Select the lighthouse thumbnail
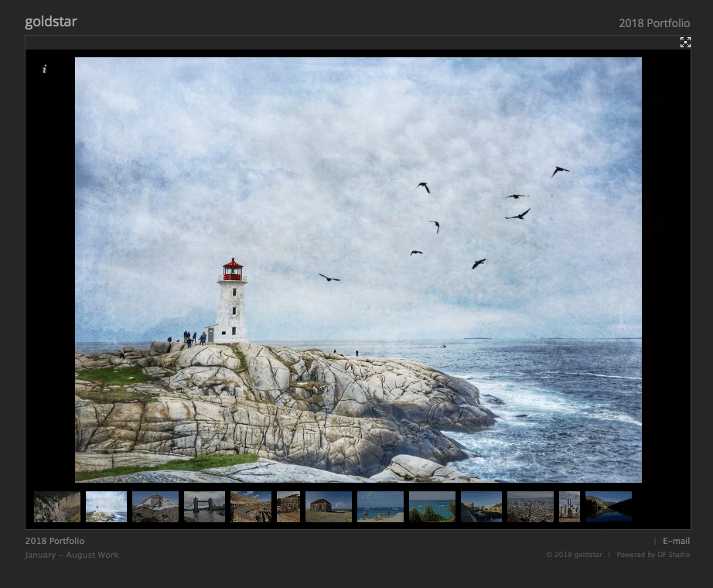The image size is (713, 588). tap(106, 507)
